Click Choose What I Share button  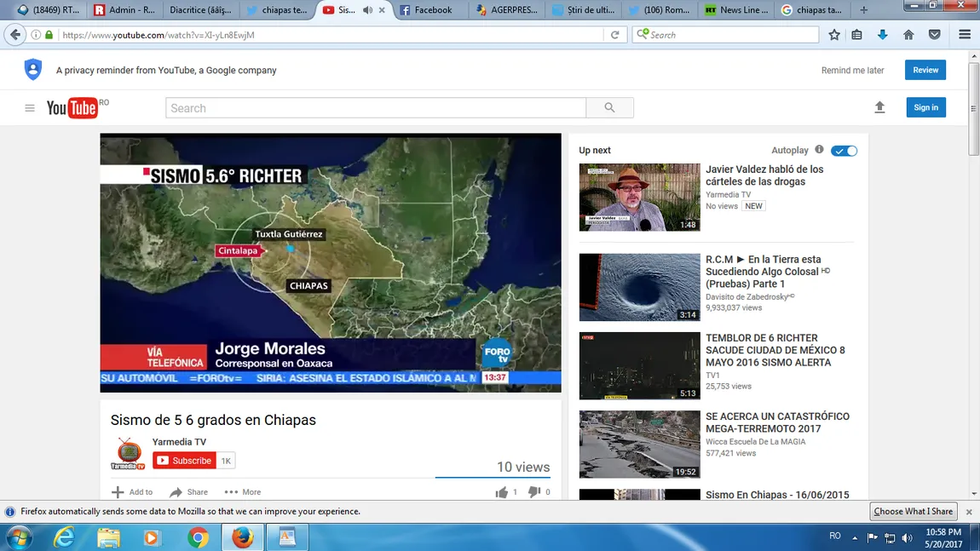pos(914,511)
